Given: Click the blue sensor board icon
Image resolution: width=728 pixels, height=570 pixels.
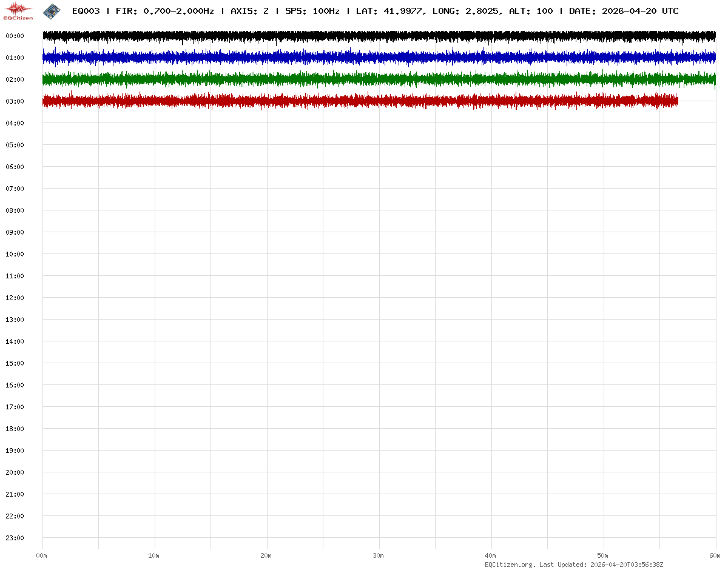Looking at the screenshot, I should point(52,10).
